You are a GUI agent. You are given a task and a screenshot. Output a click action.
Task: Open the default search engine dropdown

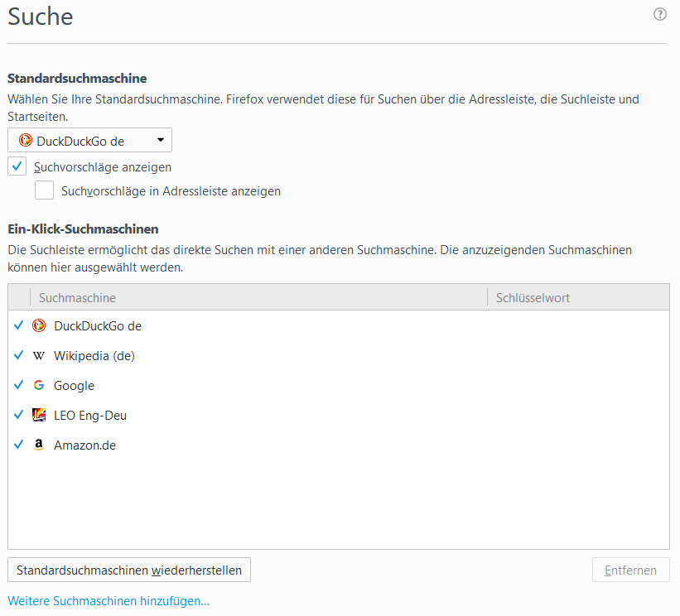coord(89,141)
